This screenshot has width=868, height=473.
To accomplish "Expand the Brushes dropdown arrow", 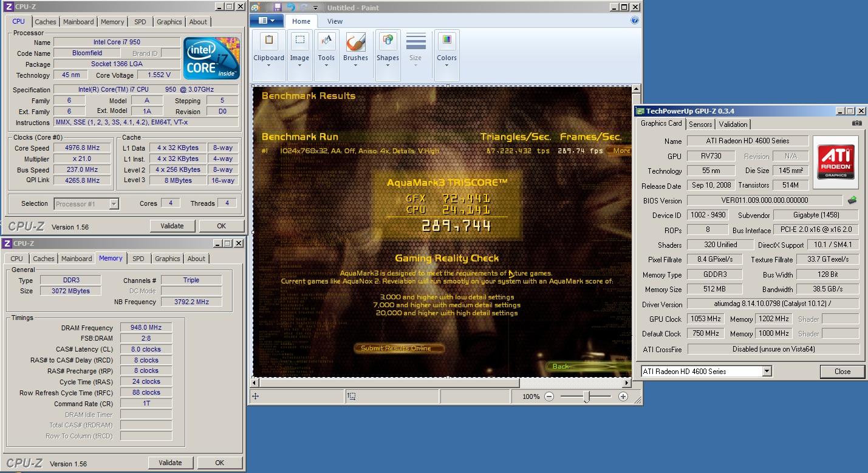I will [x=355, y=66].
